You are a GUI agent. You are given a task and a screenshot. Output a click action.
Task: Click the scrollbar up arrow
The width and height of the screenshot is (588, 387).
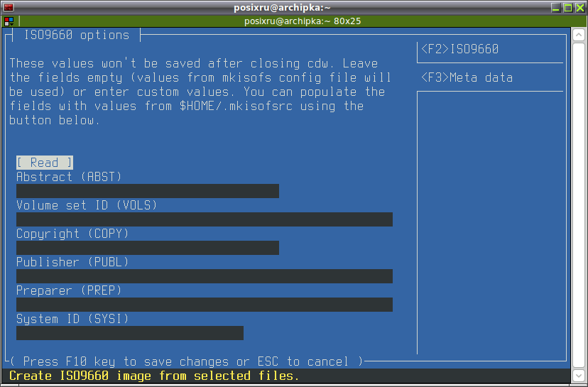(579, 36)
